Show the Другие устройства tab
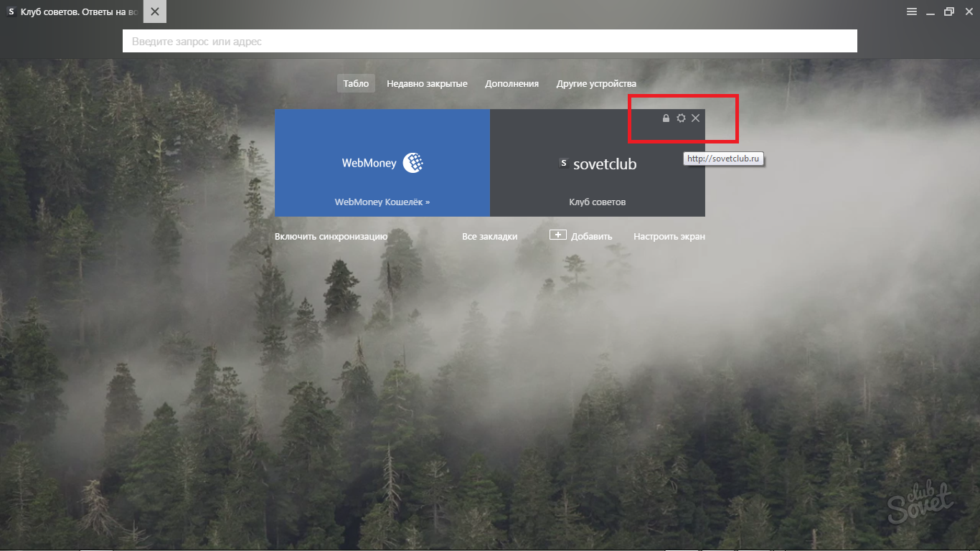The height and width of the screenshot is (551, 980). point(596,84)
